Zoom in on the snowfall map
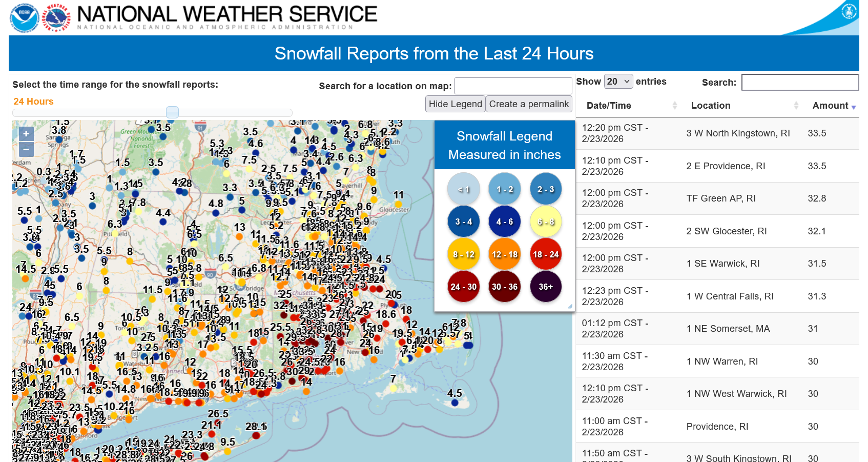 26,134
